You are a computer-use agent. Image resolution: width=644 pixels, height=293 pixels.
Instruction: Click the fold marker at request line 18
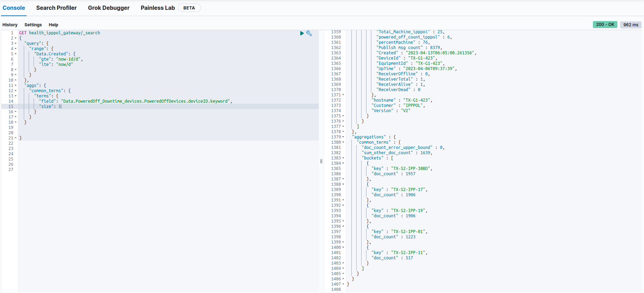coord(16,122)
